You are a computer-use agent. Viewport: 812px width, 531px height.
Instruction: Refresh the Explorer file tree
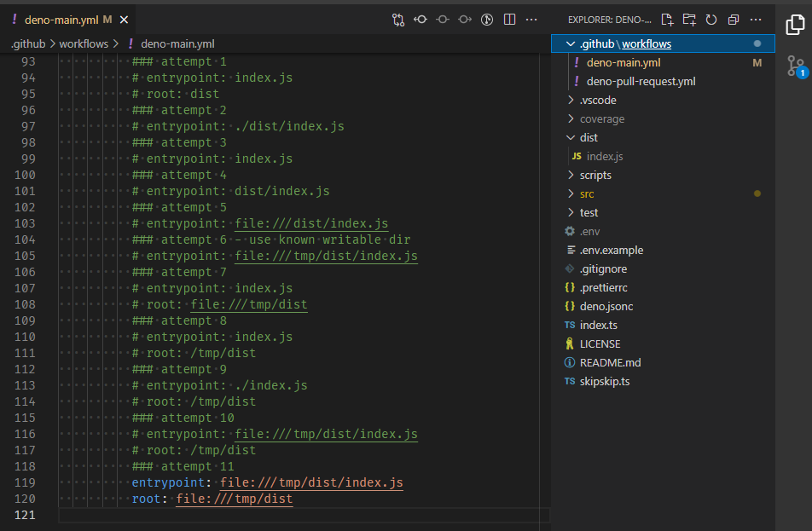pyautogui.click(x=711, y=20)
